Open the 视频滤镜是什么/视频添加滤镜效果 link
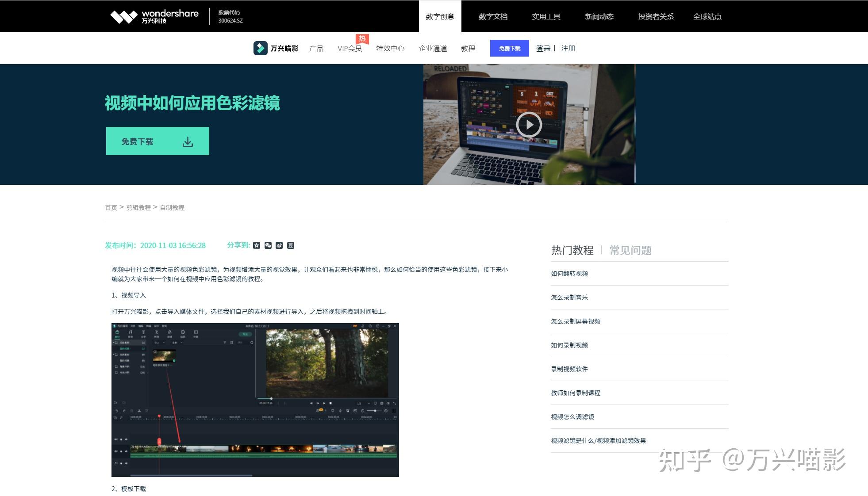 [599, 441]
